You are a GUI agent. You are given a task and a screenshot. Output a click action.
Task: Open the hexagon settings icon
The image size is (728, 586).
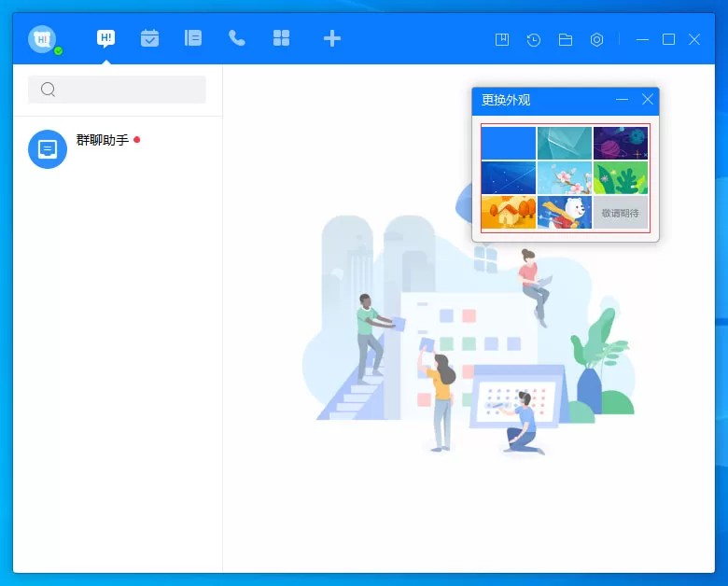pos(596,39)
